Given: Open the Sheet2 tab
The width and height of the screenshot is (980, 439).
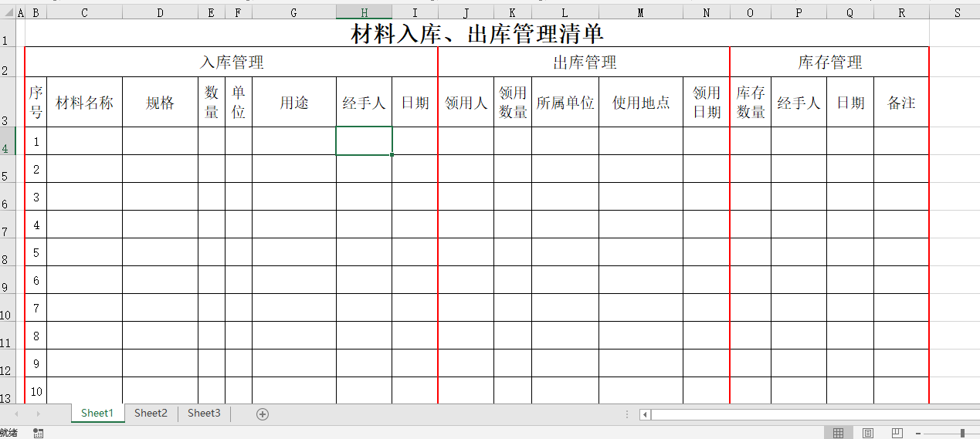Looking at the screenshot, I should pyautogui.click(x=151, y=414).
